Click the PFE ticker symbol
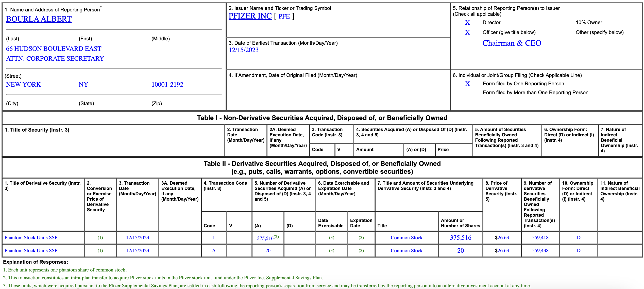 coord(284,17)
